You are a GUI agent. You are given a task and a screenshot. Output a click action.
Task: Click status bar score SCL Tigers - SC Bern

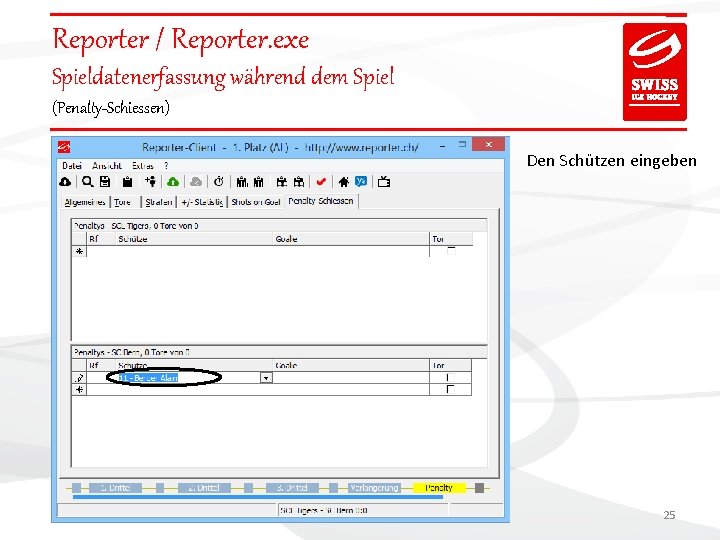tap(324, 510)
